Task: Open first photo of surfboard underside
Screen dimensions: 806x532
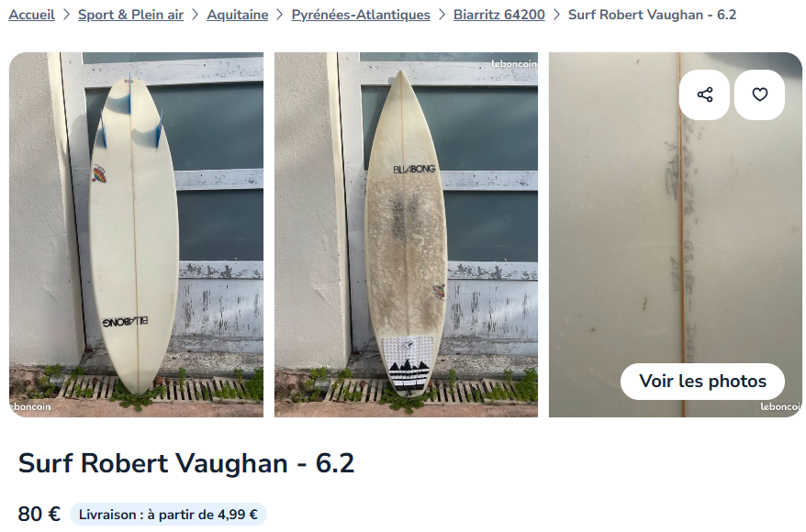Action: pyautogui.click(x=136, y=235)
